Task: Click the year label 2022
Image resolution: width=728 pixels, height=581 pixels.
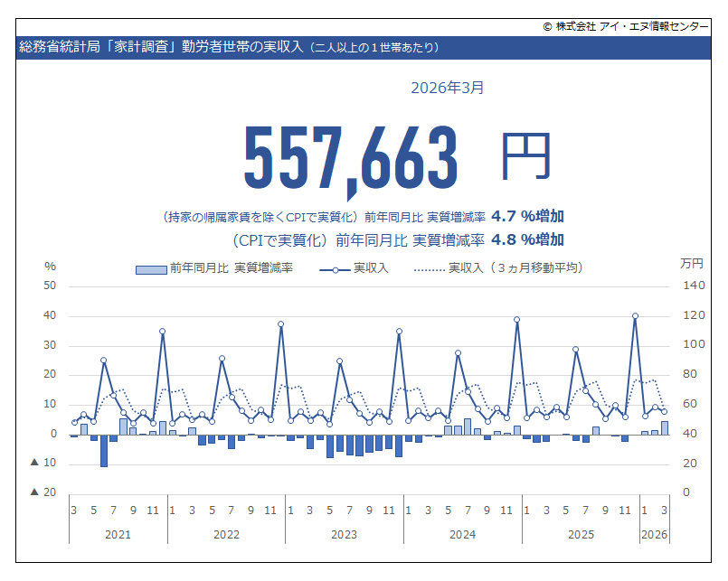Action: pos(227,535)
